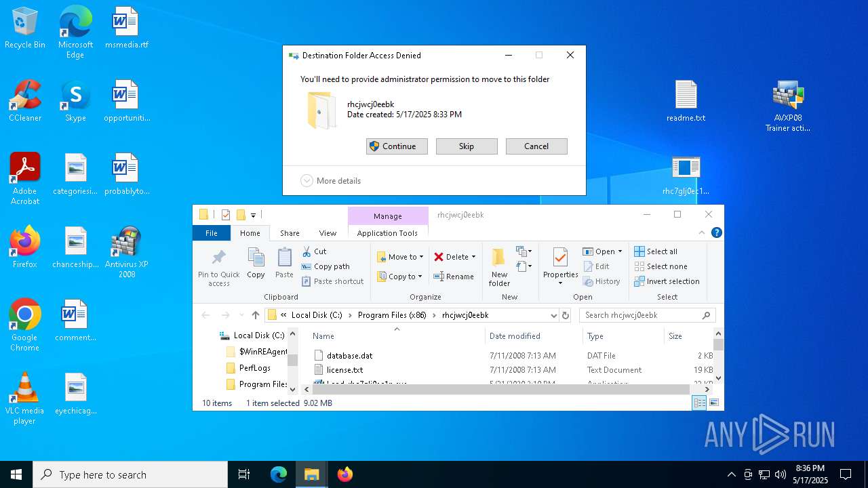The image size is (868, 488).
Task: Switch to large icons view layout
Action: click(x=713, y=403)
